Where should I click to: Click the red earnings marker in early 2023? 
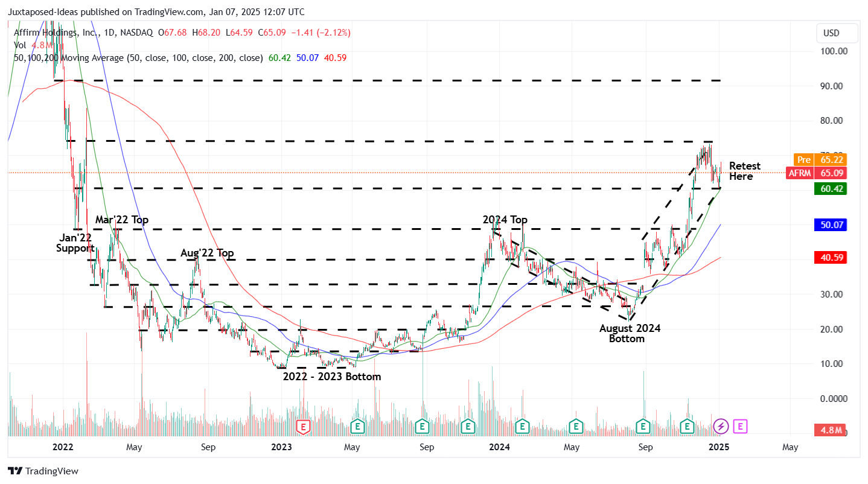click(302, 427)
